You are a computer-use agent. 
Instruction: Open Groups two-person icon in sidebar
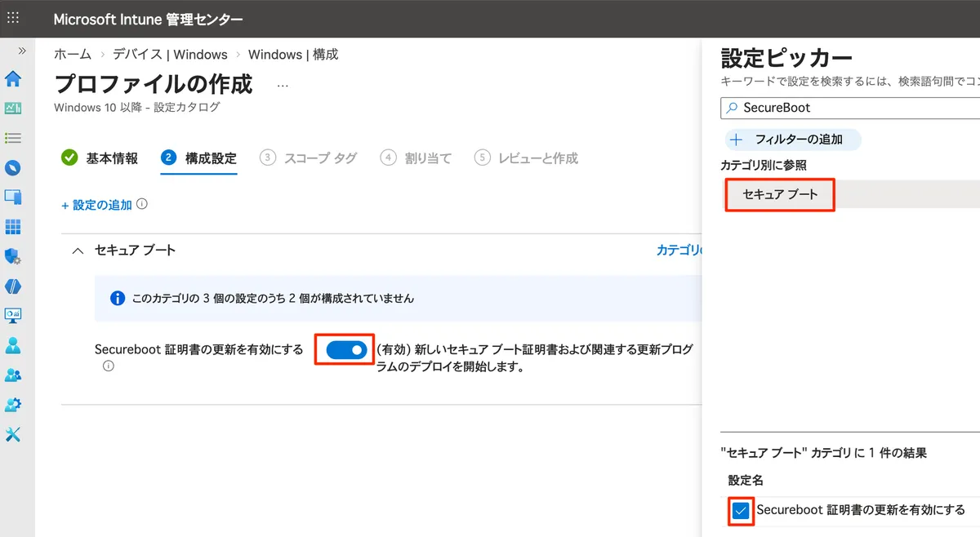pyautogui.click(x=13, y=375)
